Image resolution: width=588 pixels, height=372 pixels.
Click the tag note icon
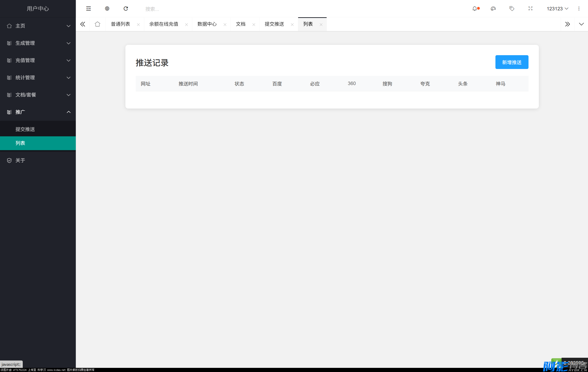click(x=512, y=9)
